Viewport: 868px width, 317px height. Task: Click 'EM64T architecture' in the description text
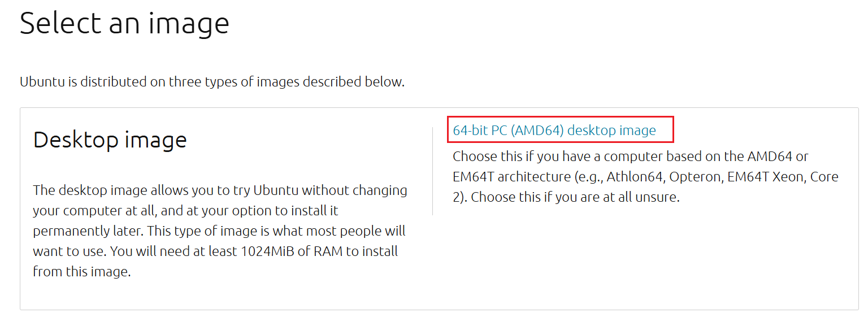511,177
